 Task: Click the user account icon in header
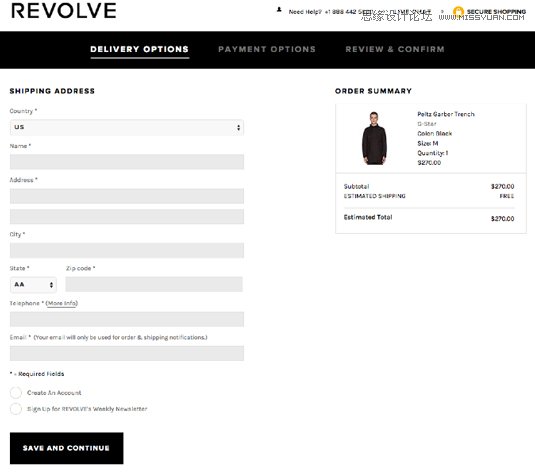point(279,10)
